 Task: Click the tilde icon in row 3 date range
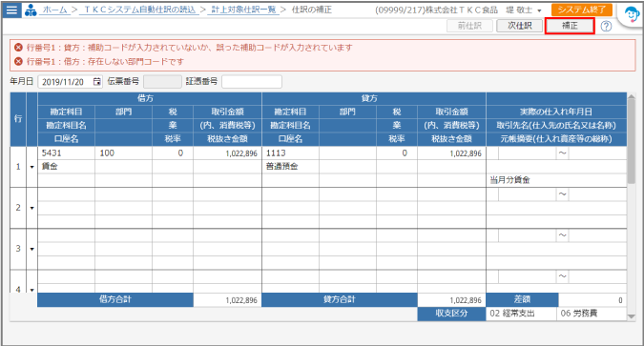pos(562,235)
